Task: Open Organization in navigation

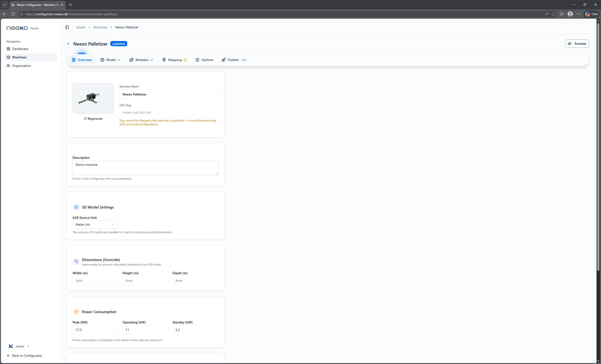Action: coord(31,66)
